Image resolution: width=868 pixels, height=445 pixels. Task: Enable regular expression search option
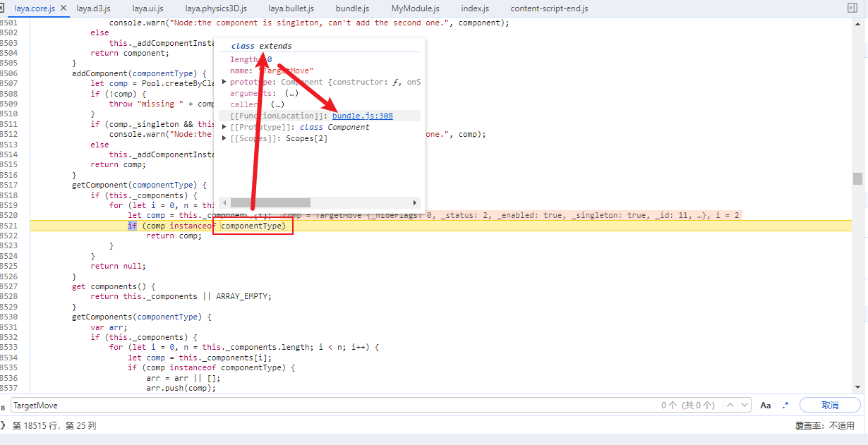pyautogui.click(x=785, y=406)
